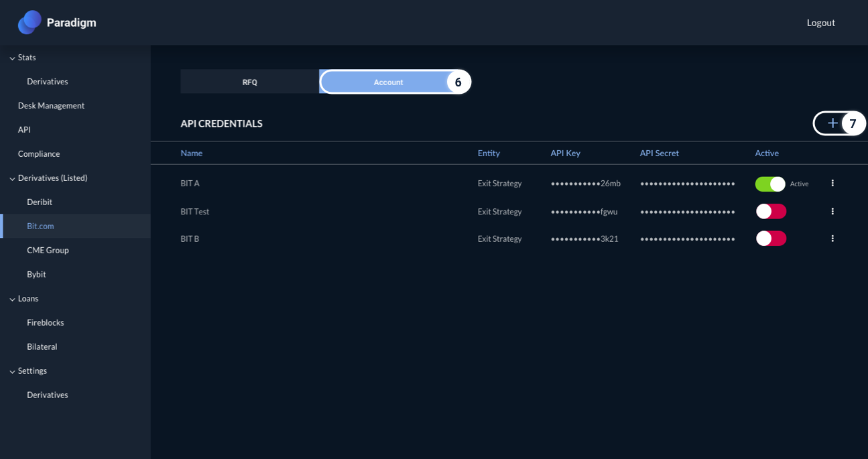Enable the BIT Test toggle switch
This screenshot has height=459, width=868.
(x=771, y=211)
